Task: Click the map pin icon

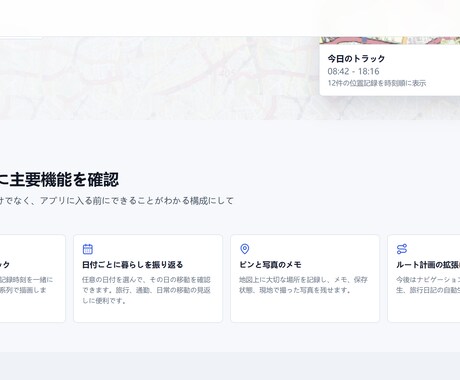Action: [x=245, y=249]
